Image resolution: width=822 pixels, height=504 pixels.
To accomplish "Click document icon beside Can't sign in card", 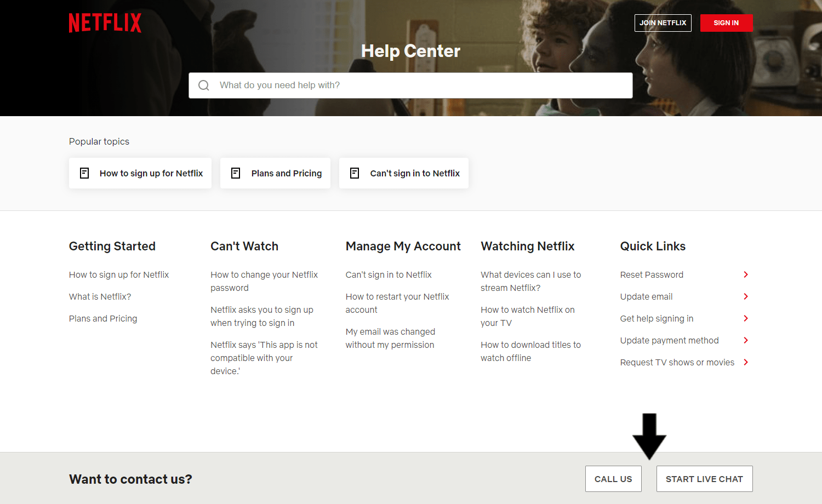I will 355,173.
